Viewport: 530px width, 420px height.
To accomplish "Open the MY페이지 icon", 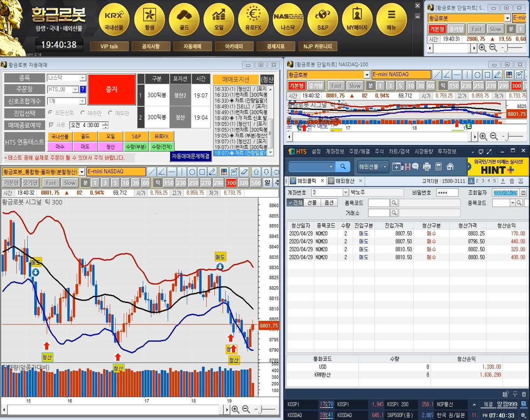I will point(357,19).
